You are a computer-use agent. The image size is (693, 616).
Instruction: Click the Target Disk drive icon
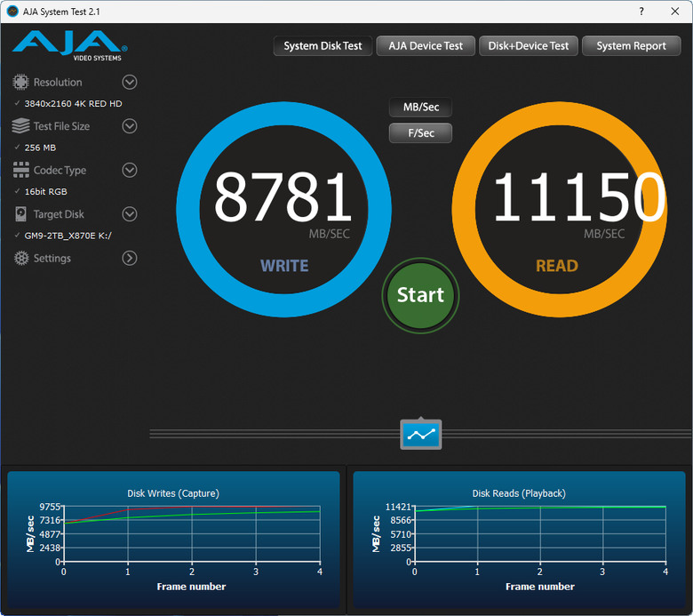[20, 214]
